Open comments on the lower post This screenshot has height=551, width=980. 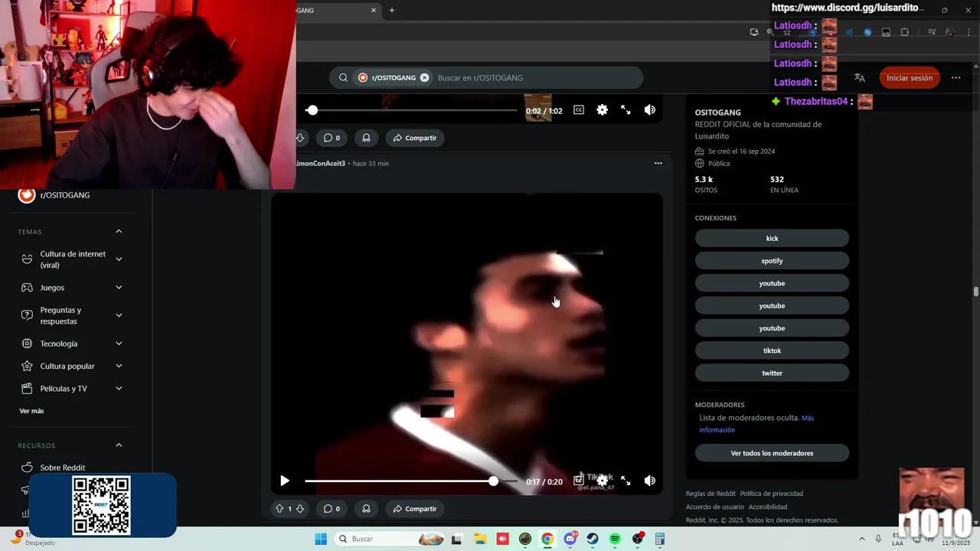[332, 509]
